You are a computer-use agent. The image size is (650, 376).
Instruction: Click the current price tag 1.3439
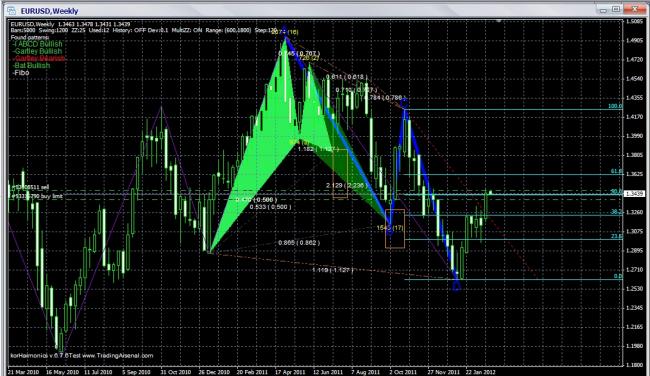pos(634,194)
